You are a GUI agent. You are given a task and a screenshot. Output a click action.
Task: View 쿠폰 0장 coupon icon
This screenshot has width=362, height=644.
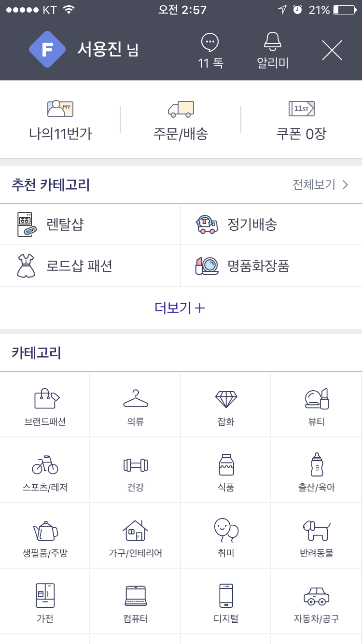(x=301, y=109)
